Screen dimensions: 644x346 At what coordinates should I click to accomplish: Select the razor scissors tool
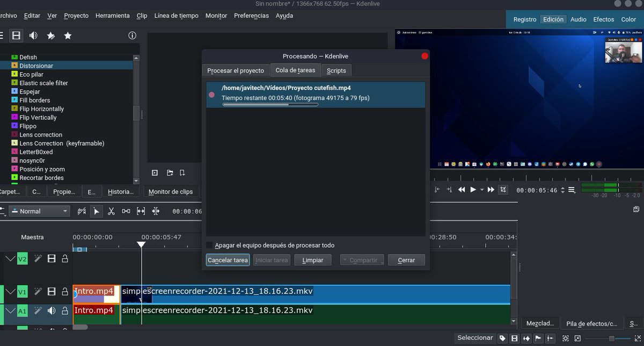coord(111,211)
